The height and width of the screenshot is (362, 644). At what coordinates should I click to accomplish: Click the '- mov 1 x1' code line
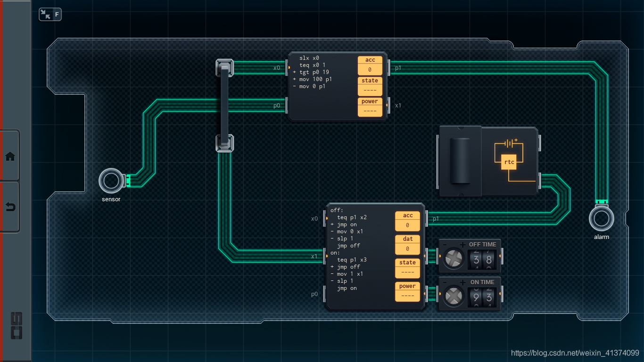347,274
